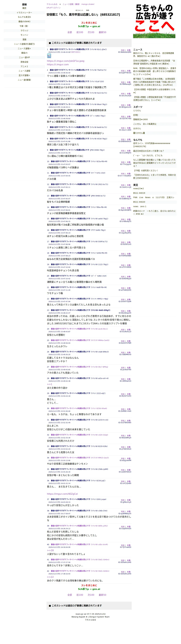
Task: Open ニュー速VIP board in sidebar
Action: (24, 58)
